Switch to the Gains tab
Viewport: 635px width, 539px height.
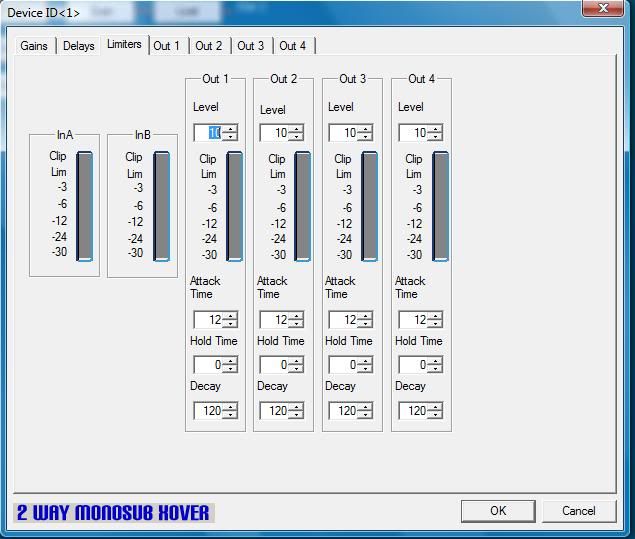pos(34,46)
